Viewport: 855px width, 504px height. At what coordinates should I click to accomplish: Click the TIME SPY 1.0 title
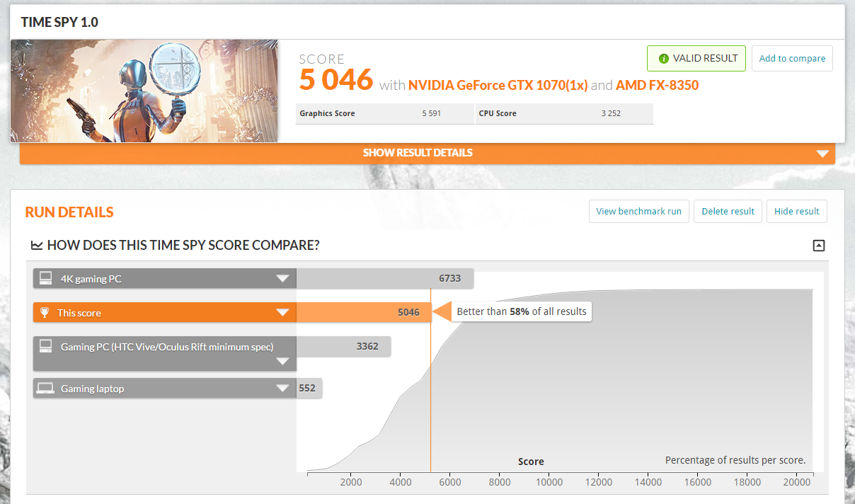59,22
